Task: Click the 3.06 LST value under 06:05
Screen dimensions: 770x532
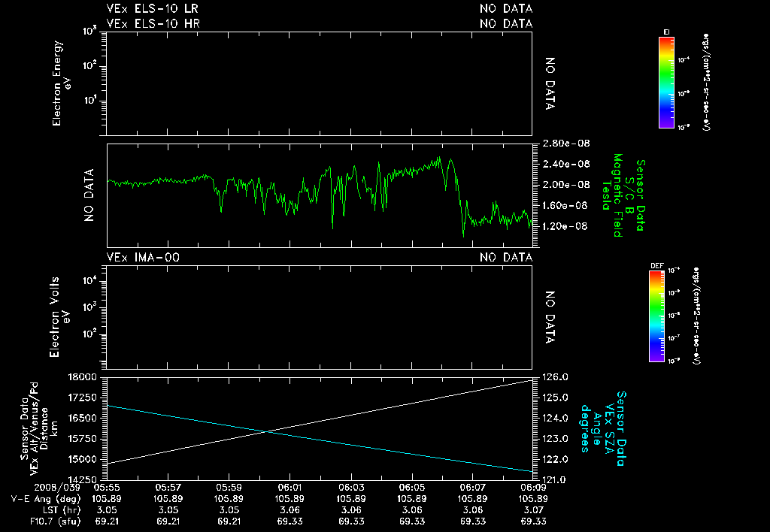Action: pos(411,510)
